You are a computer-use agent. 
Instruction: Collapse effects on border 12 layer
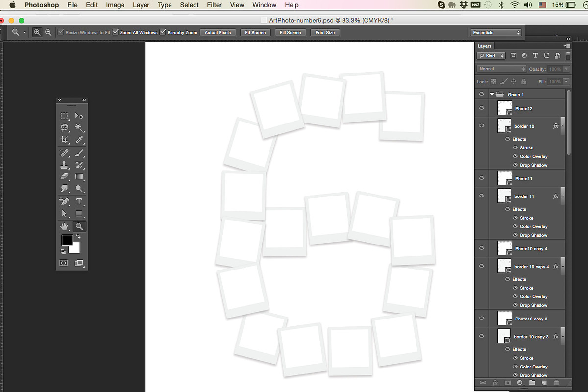tap(563, 126)
